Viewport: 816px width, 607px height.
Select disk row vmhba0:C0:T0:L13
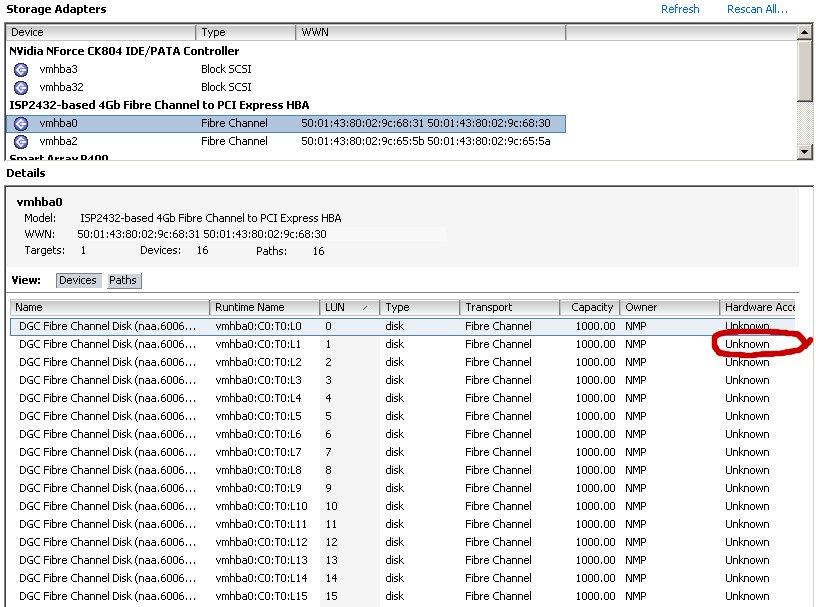tap(404, 560)
